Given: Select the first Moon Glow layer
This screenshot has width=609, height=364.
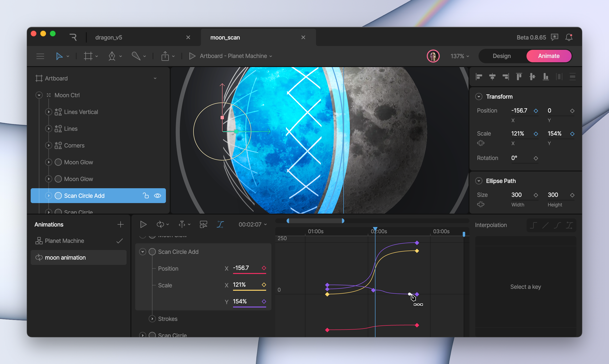Looking at the screenshot, I should [98, 162].
